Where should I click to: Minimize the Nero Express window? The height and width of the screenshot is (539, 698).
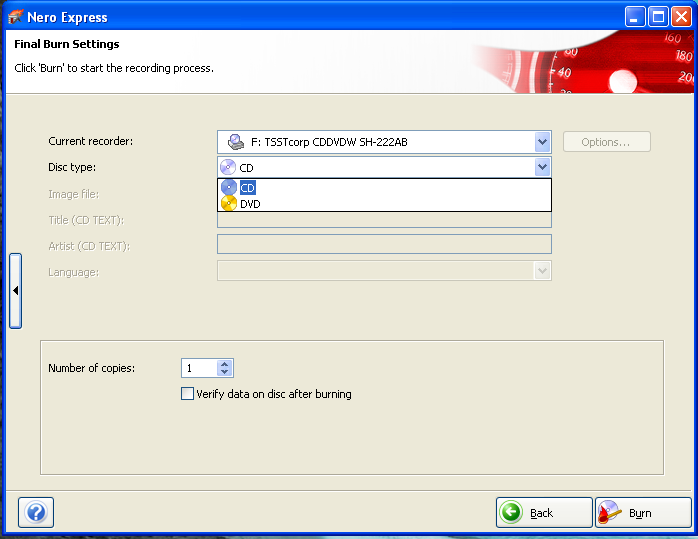(635, 17)
